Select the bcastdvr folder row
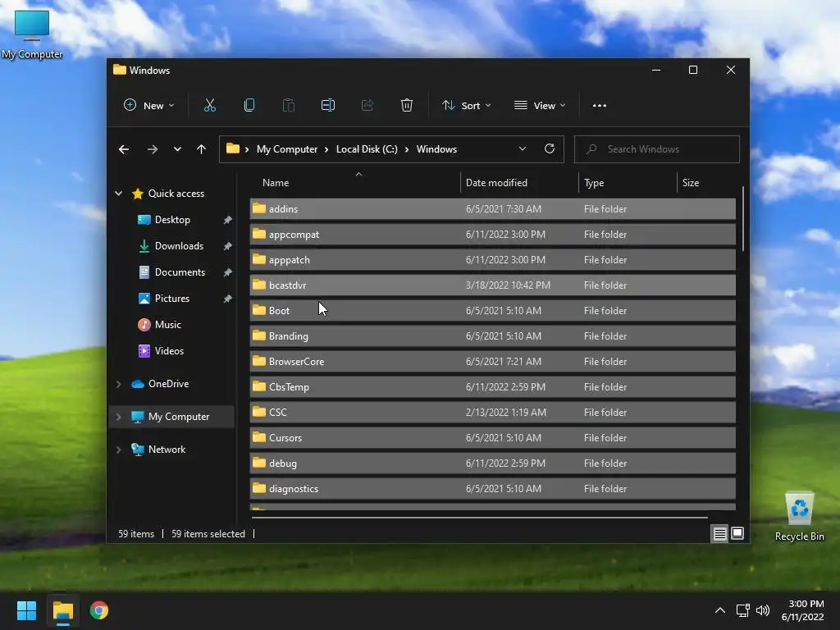The height and width of the screenshot is (630, 840). click(492, 285)
